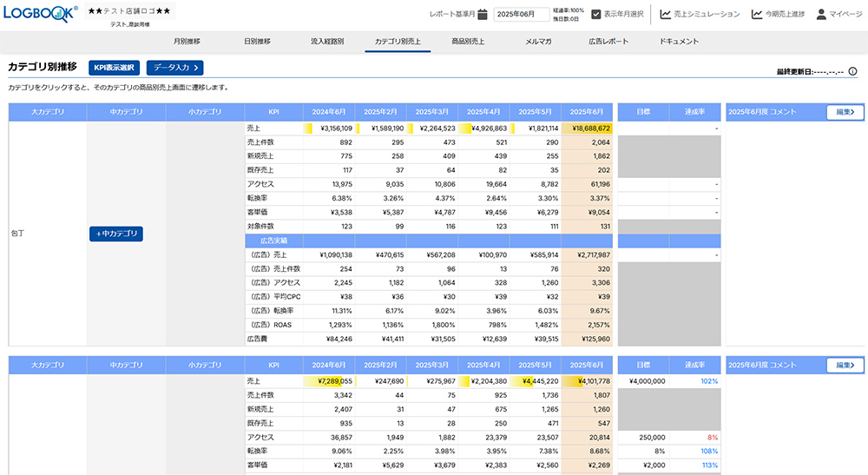
Task: Open 売上シミュレーション chart icon link
Action: [x=666, y=14]
